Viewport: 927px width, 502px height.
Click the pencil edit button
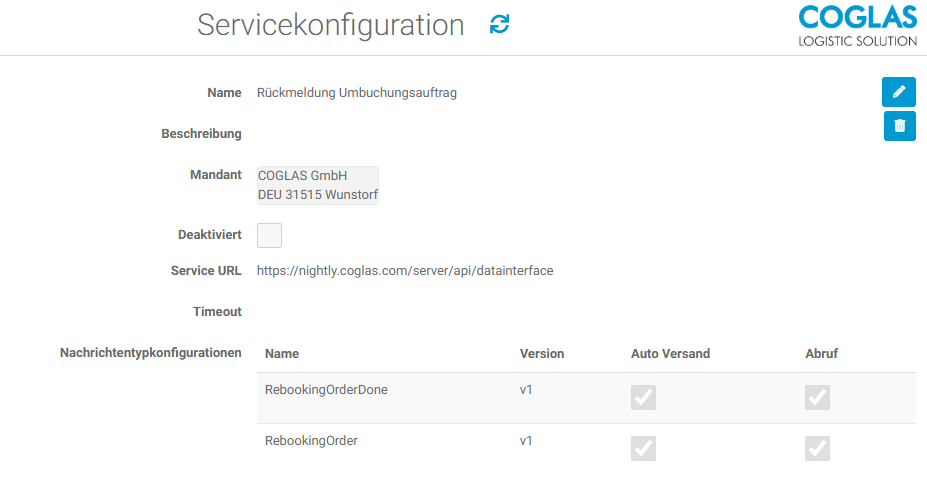tap(899, 92)
